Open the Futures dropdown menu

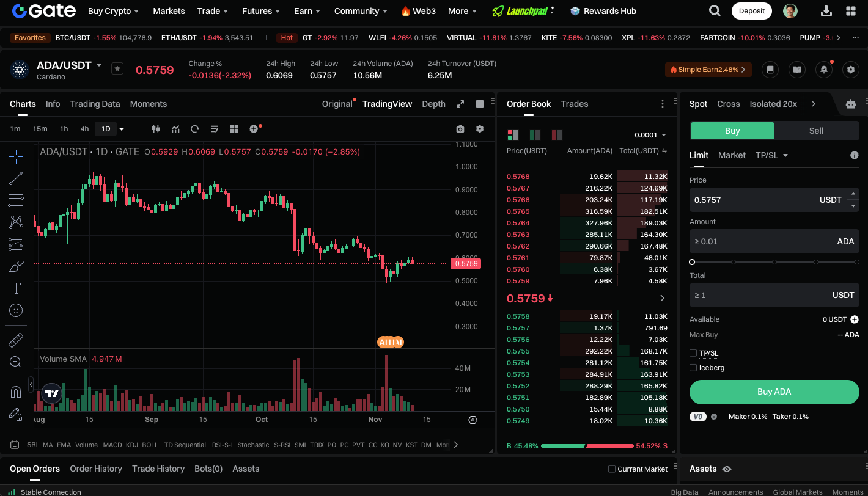pyautogui.click(x=261, y=11)
